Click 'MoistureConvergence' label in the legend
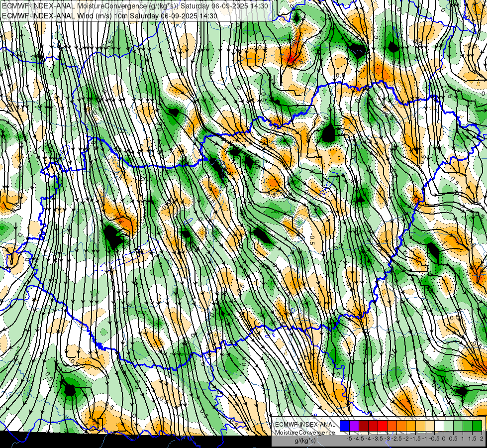This screenshot has width=487, height=448. click(305, 433)
